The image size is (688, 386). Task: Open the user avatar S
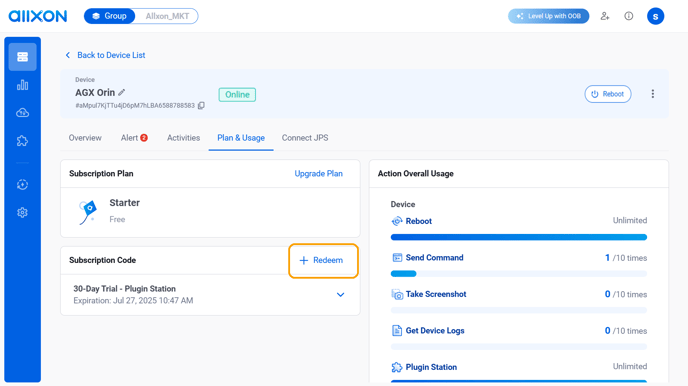tap(656, 16)
